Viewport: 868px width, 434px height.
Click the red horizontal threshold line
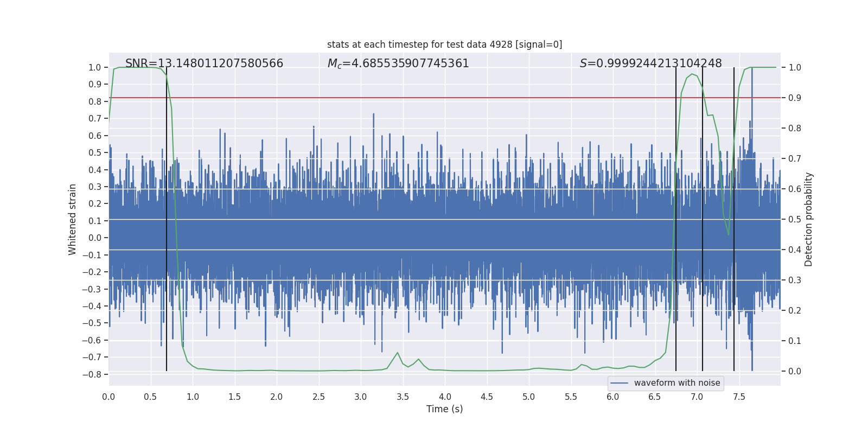pyautogui.click(x=434, y=98)
